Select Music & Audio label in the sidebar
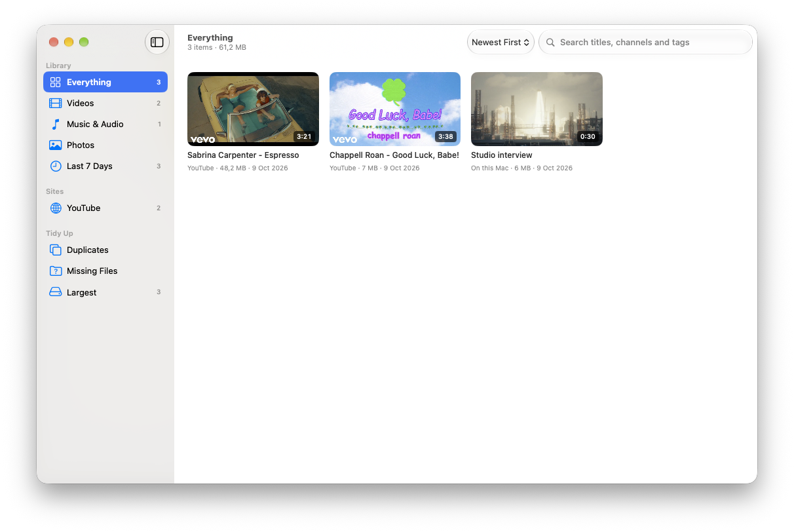The height and width of the screenshot is (532, 794). (95, 124)
